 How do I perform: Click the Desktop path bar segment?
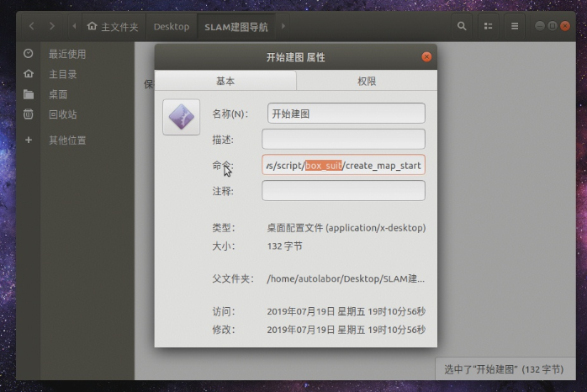point(172,26)
